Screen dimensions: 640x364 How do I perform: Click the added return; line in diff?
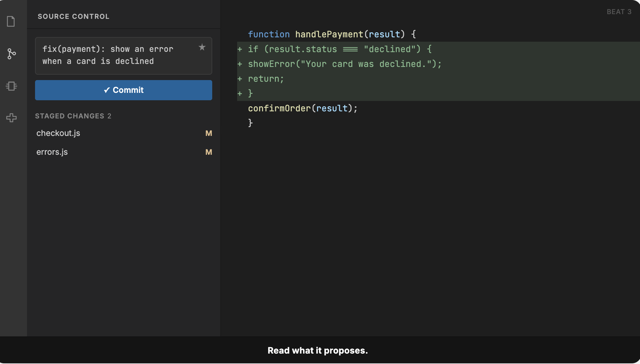[x=439, y=79]
